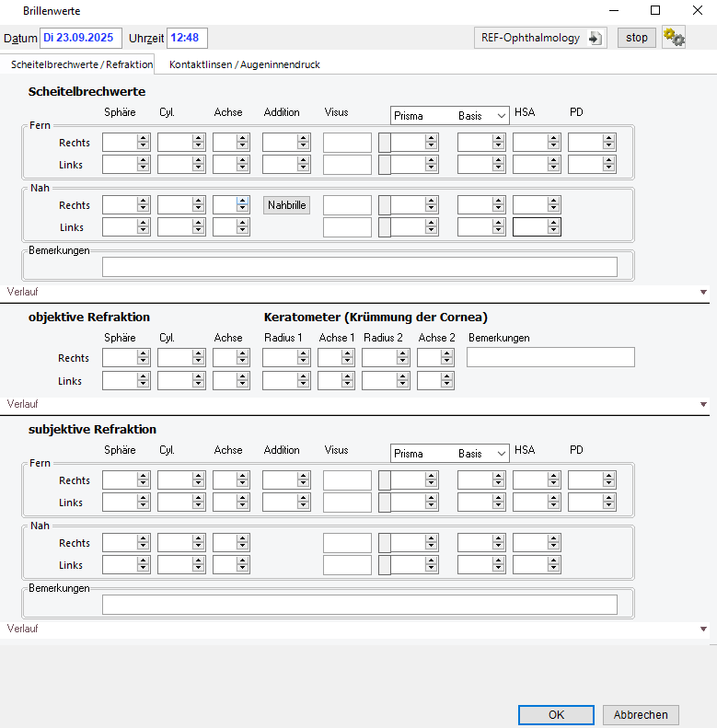The width and height of the screenshot is (717, 728).
Task: Expand the Scheitelbrechwerte Verlauf history arrow
Action: pos(703,292)
